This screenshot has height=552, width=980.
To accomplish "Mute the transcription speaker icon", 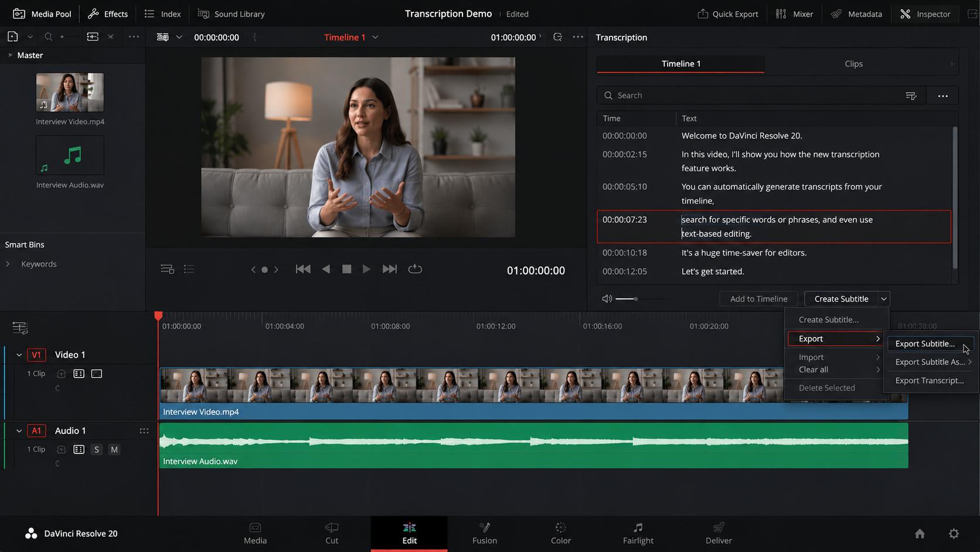I will tap(607, 299).
